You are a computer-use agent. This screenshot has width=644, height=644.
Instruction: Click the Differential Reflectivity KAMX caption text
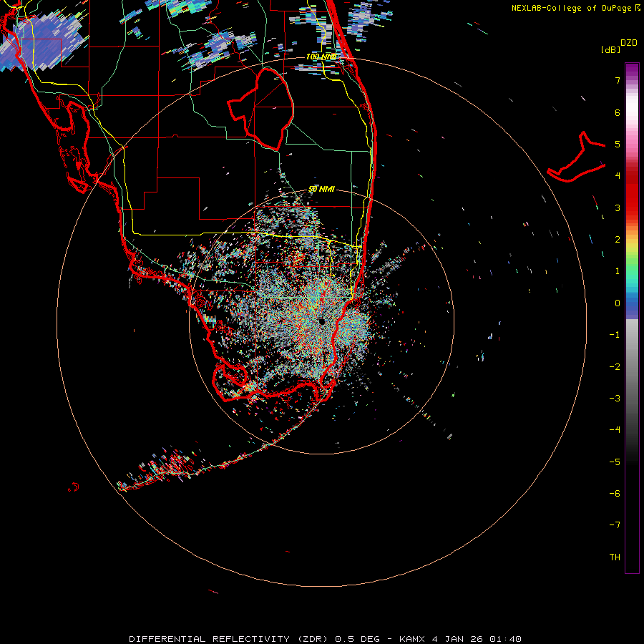(x=326, y=639)
